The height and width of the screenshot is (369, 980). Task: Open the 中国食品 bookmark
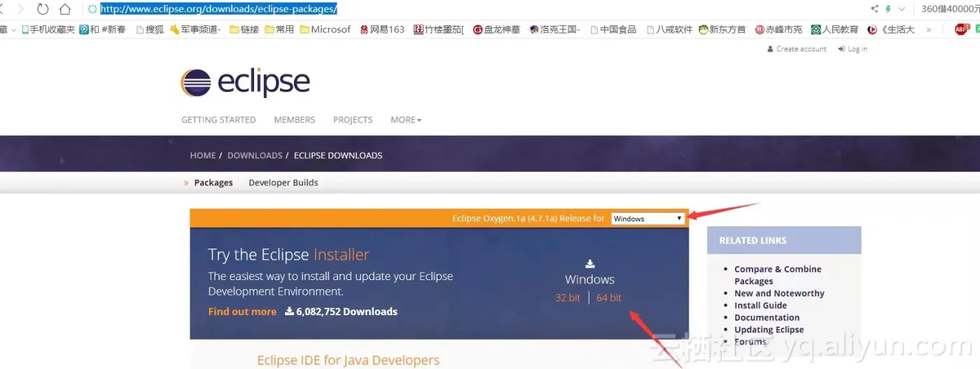(x=613, y=29)
